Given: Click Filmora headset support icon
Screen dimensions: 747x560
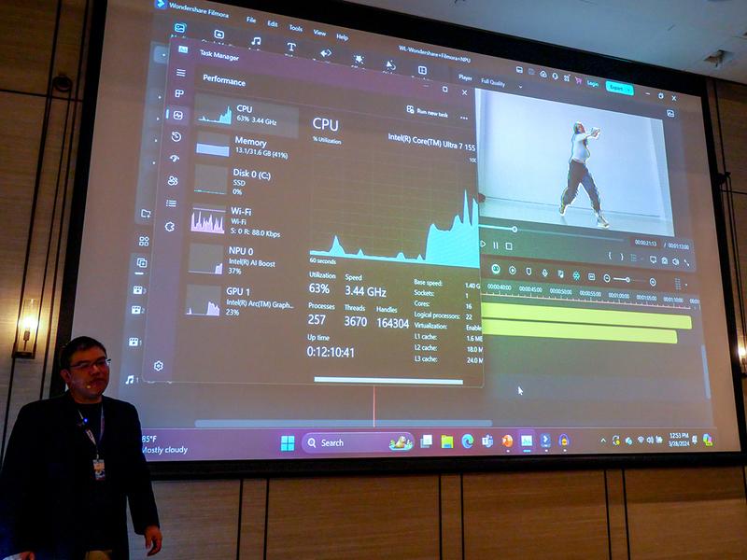Looking at the screenshot, I should coord(555,77).
